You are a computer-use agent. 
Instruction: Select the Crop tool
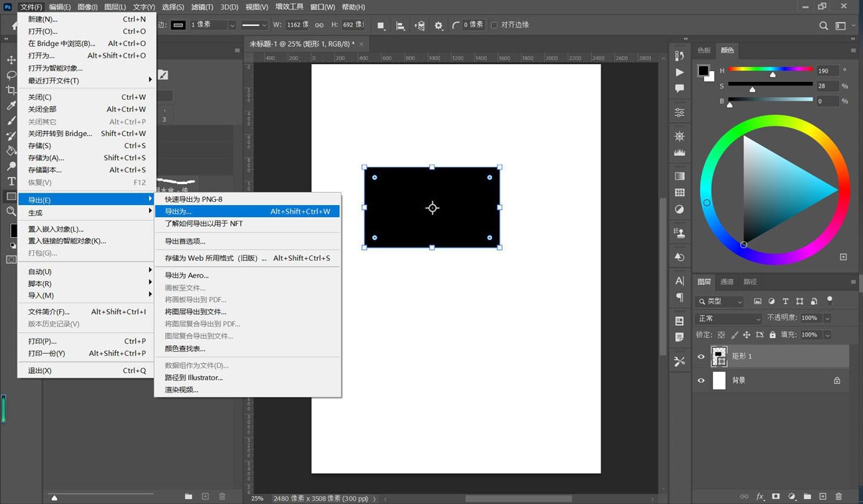(x=11, y=90)
